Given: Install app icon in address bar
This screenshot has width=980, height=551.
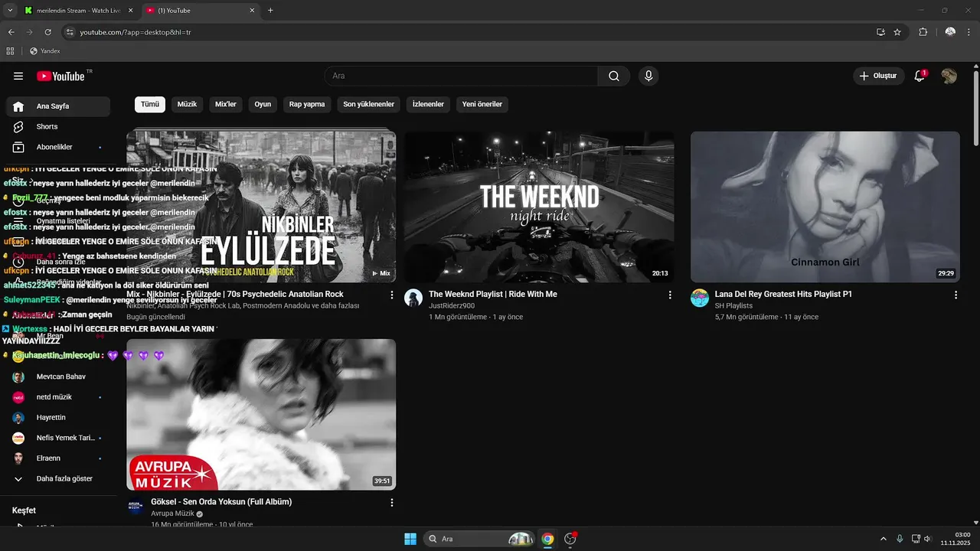Looking at the screenshot, I should click(x=880, y=32).
